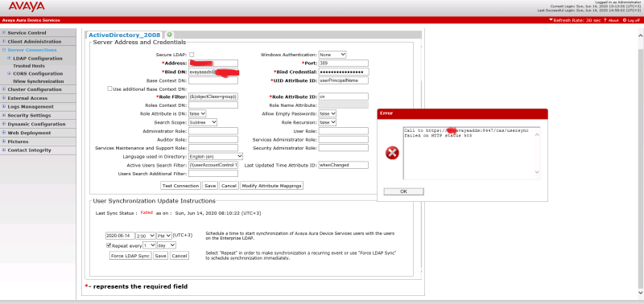Open Allow Empty Passwords dropdown
This screenshot has width=644, height=304.
(328, 113)
